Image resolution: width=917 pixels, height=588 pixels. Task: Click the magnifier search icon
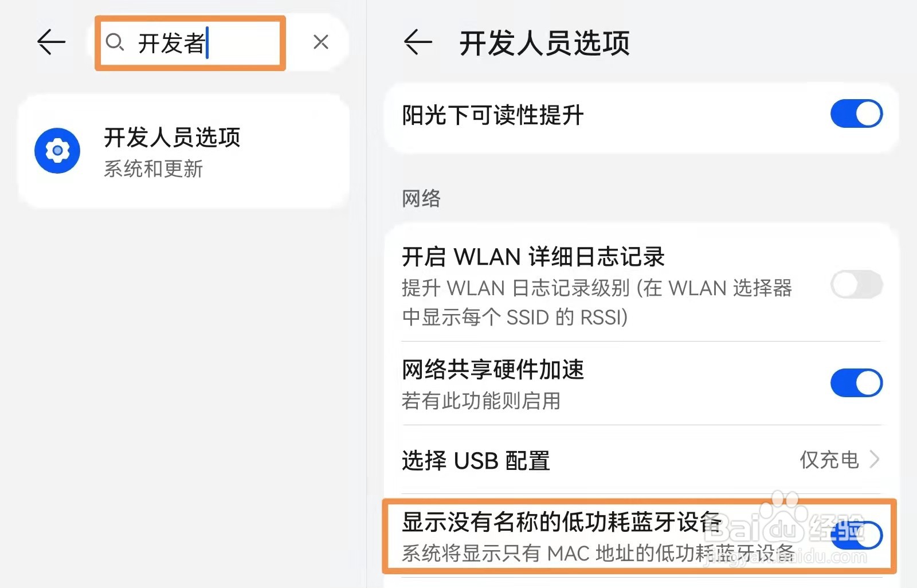(x=115, y=42)
